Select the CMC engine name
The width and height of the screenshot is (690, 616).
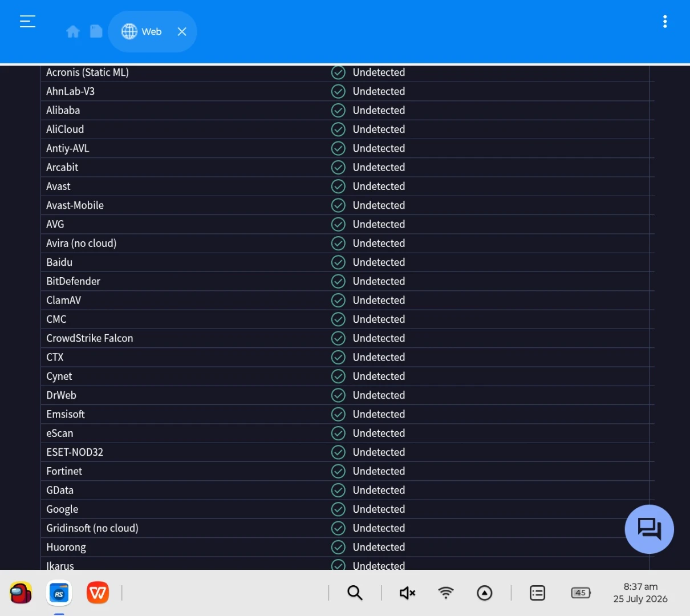click(56, 319)
